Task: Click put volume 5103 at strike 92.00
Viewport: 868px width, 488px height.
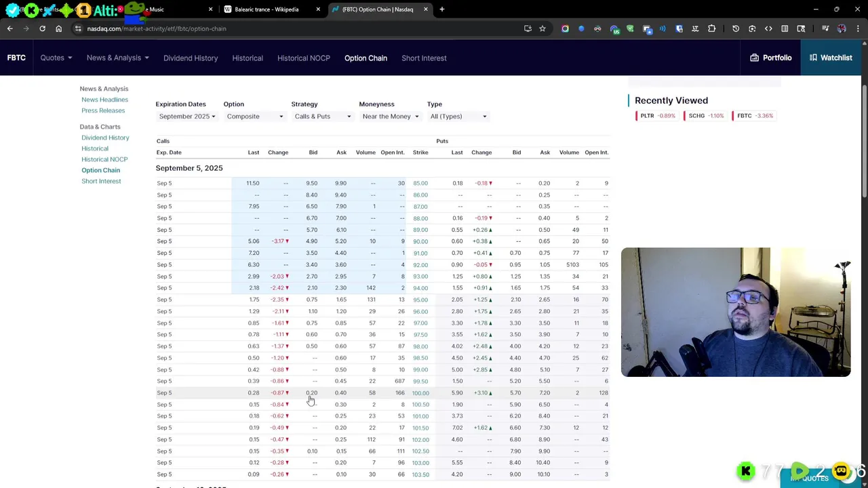Action: pyautogui.click(x=572, y=264)
